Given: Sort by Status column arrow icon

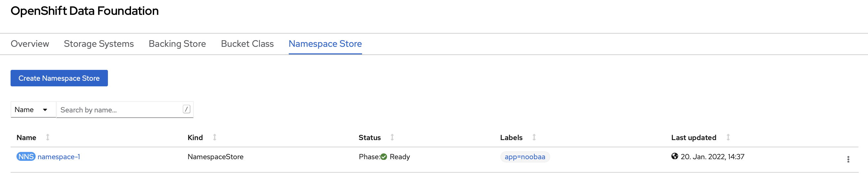Looking at the screenshot, I should coord(392,137).
